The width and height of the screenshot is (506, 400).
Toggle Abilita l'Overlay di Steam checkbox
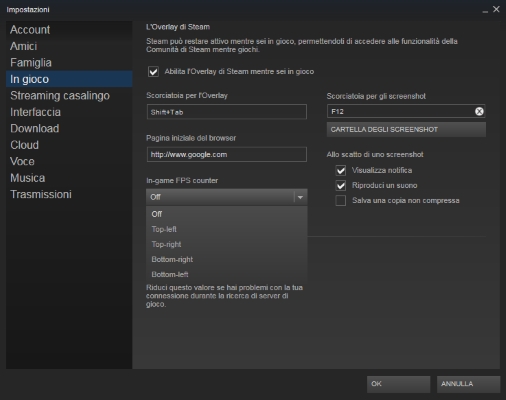[x=153, y=72]
